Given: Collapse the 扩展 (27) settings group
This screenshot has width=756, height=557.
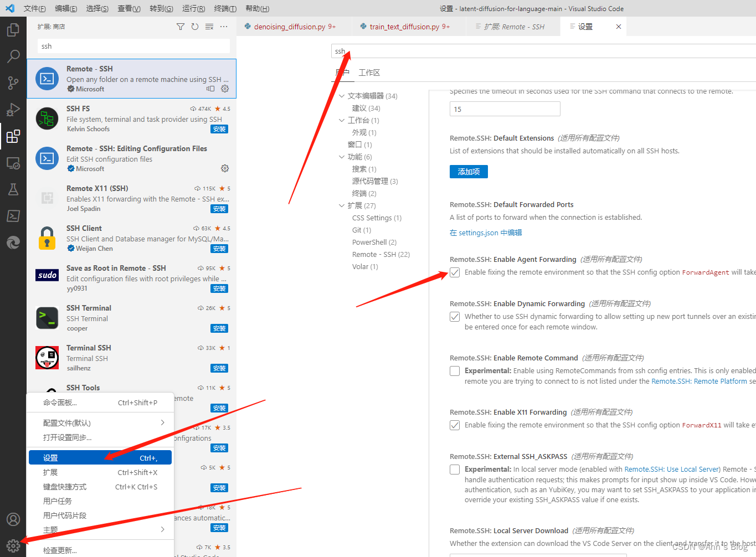Looking at the screenshot, I should (342, 205).
